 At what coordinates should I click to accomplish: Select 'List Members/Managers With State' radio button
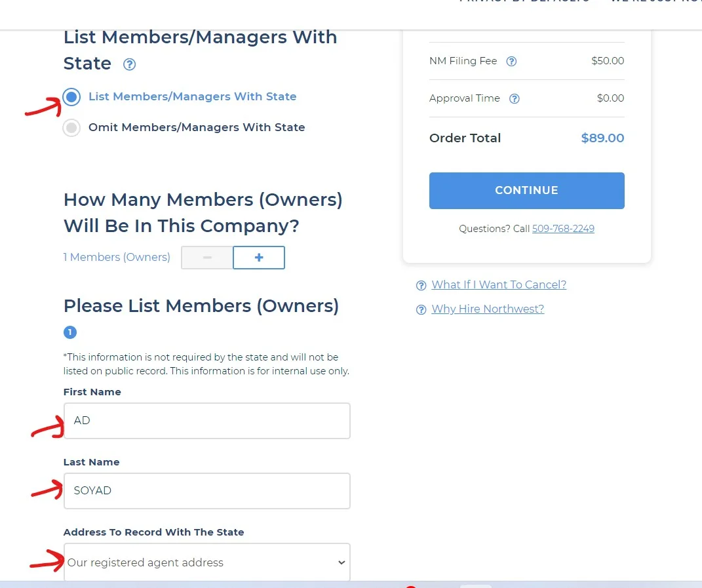(71, 97)
